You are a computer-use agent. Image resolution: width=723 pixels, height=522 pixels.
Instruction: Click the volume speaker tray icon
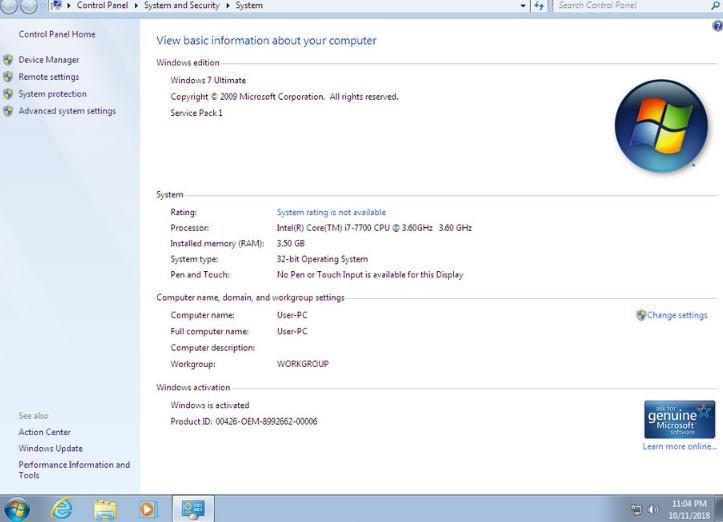click(x=653, y=510)
